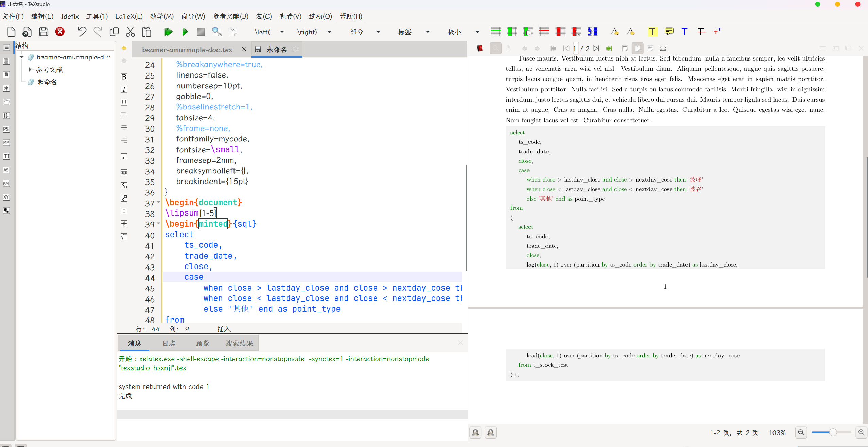Enable the PDF magnifier tool
Viewport: 868px width, 447px height.
496,48
